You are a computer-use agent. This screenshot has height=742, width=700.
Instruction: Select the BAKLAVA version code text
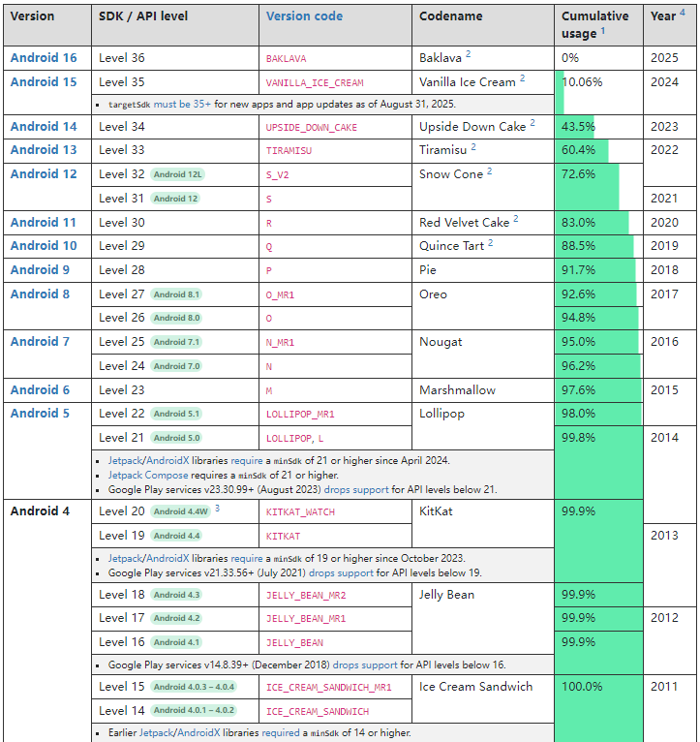tap(287, 59)
